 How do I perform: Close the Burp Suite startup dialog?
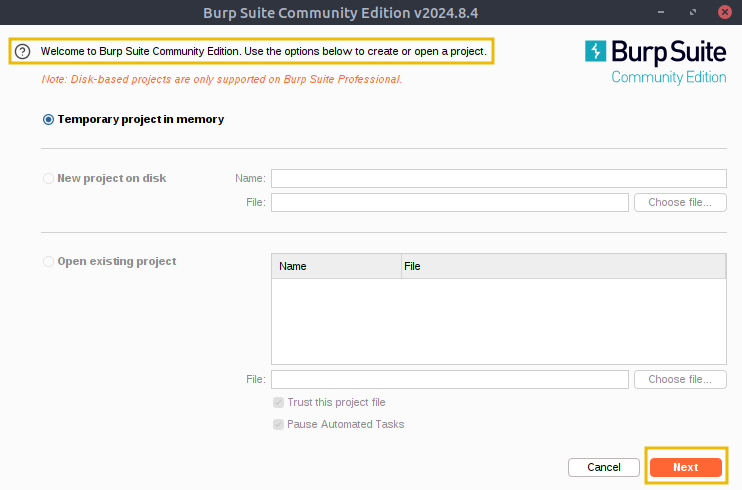click(x=724, y=12)
